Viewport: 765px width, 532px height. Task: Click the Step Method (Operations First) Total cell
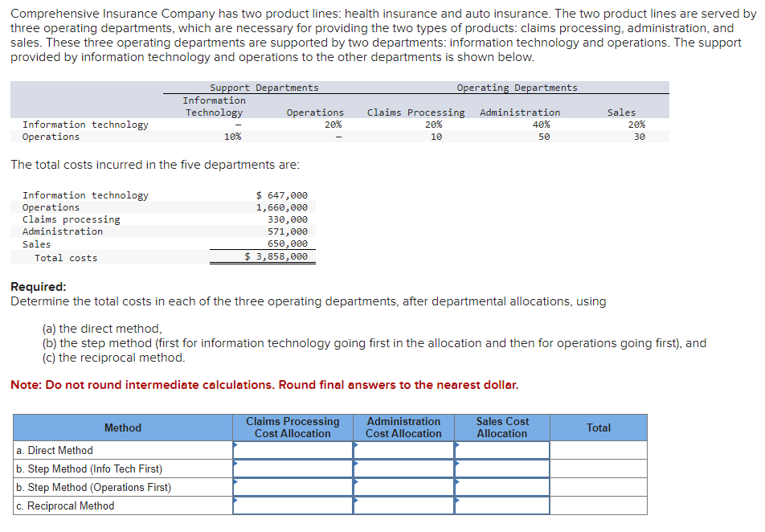(599, 486)
